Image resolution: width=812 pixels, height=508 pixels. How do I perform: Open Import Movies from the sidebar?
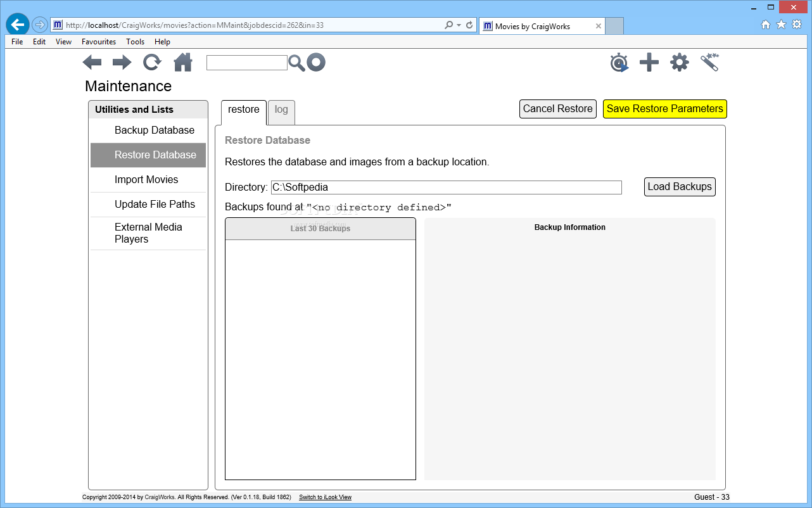pos(148,180)
